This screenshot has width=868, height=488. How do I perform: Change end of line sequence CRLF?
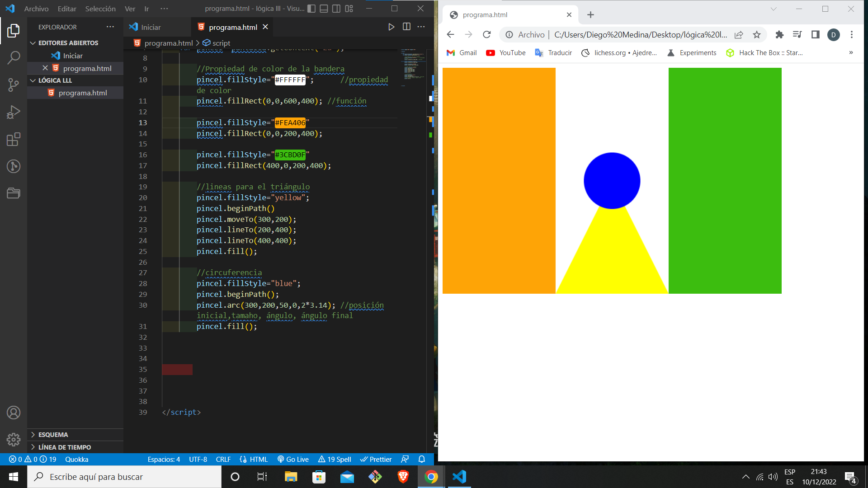(223, 460)
